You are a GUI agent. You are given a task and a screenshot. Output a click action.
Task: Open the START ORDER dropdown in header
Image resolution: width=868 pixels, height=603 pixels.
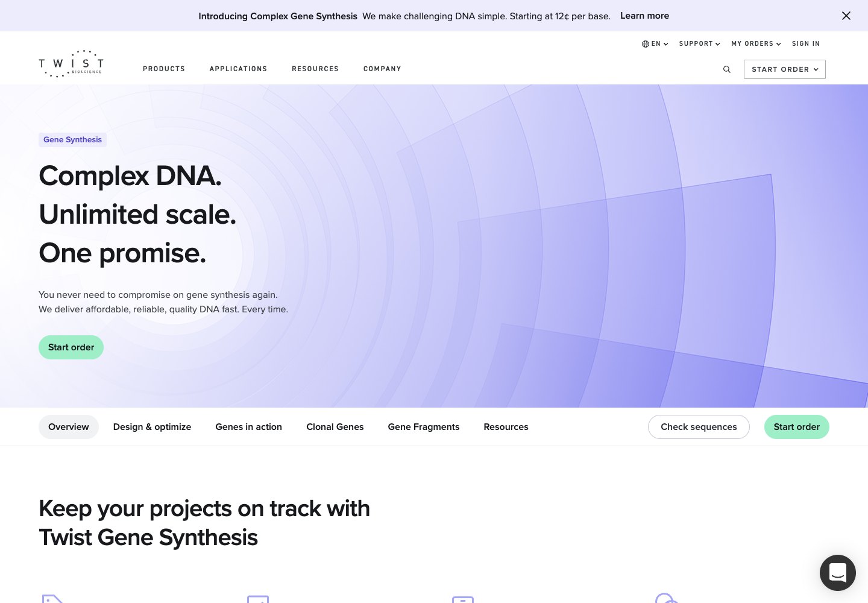pos(785,69)
